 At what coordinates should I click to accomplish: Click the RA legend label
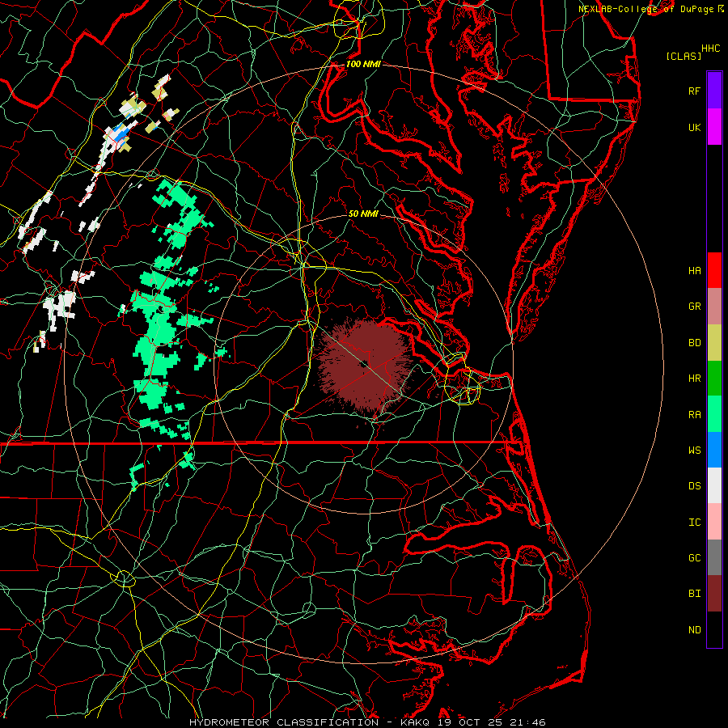coord(694,415)
